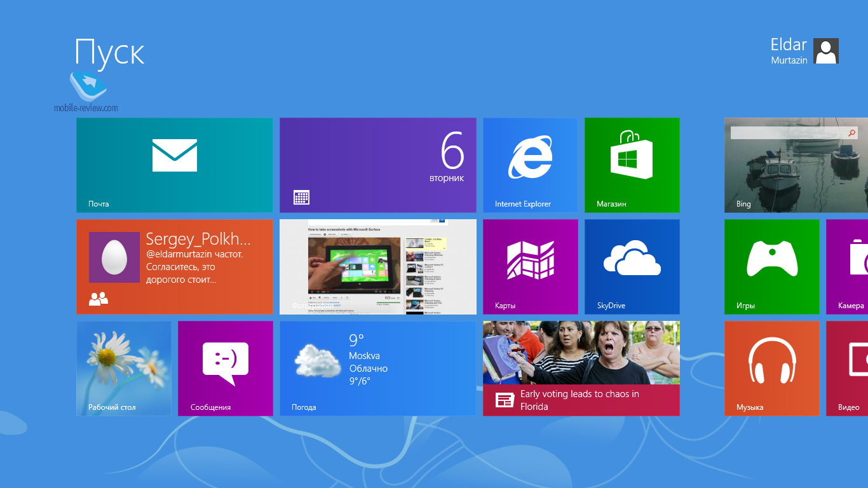Open the People tile showing Sergey_Polkh...
Screen dimensions: 868x488
coord(175,267)
